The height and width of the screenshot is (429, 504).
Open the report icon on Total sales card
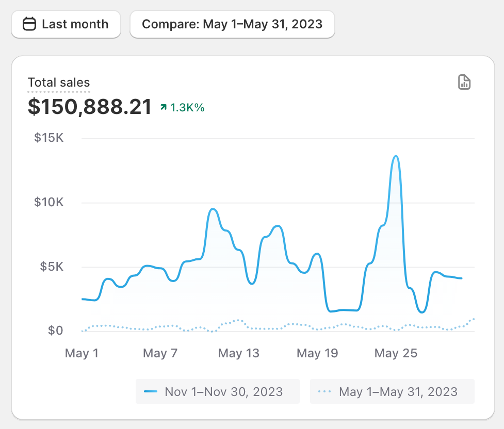pos(464,82)
